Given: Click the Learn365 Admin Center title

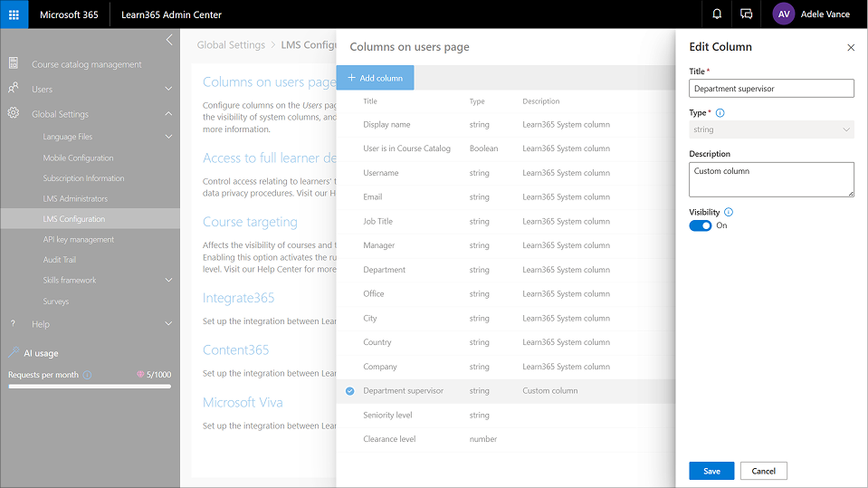Looking at the screenshot, I should [x=171, y=15].
